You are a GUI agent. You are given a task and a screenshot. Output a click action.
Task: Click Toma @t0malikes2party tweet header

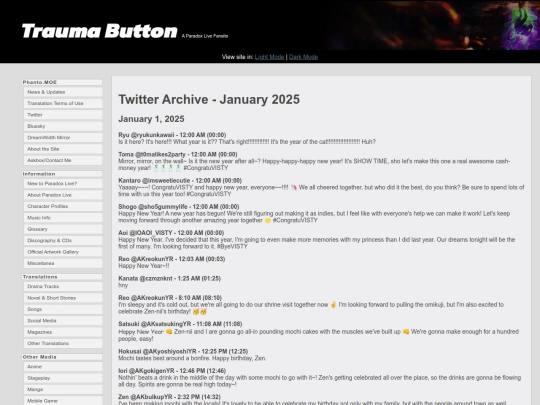[x=178, y=154]
